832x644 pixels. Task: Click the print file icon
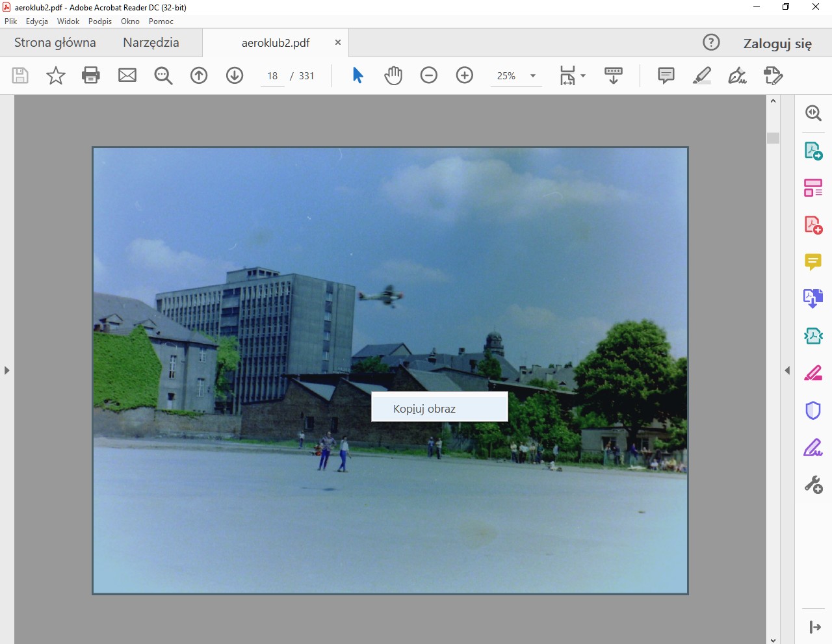(91, 75)
